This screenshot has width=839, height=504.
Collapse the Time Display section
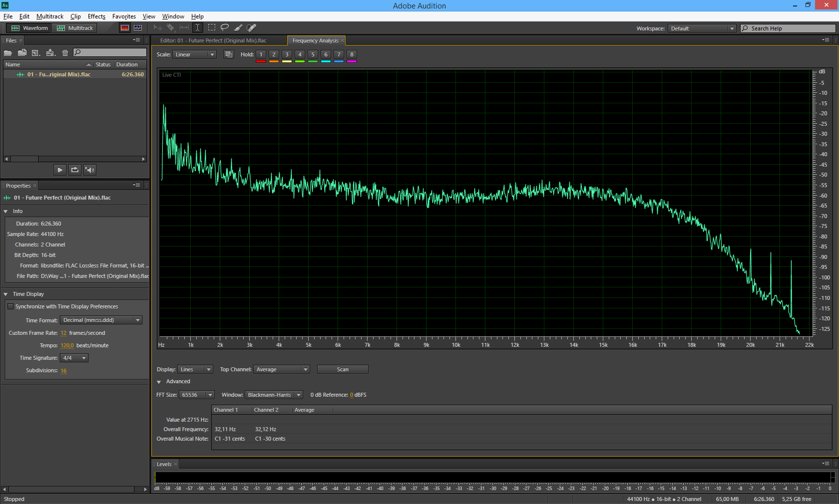click(x=5, y=294)
